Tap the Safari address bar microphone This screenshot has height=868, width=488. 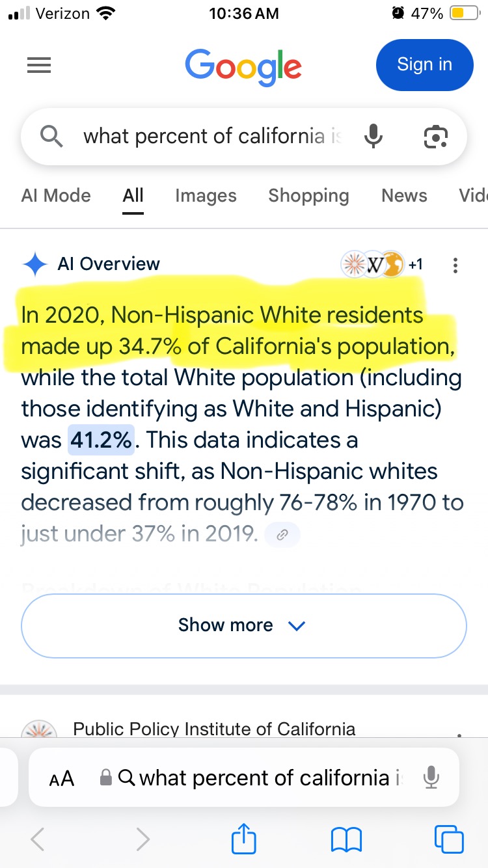[x=430, y=778]
